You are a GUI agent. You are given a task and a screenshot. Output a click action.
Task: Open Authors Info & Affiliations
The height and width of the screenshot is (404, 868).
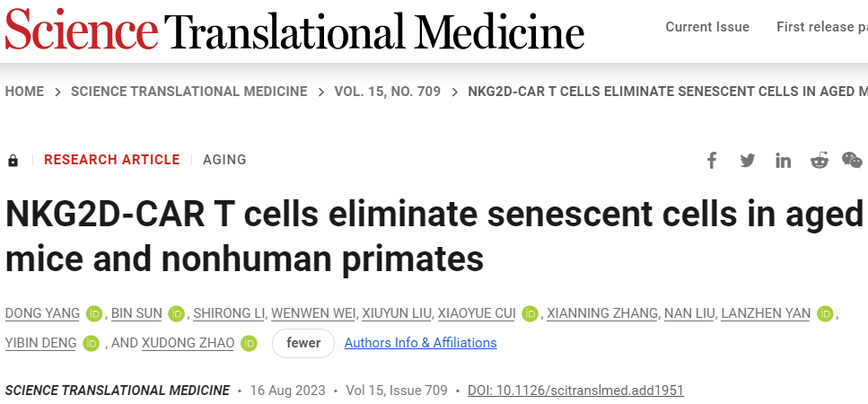pyautogui.click(x=420, y=343)
